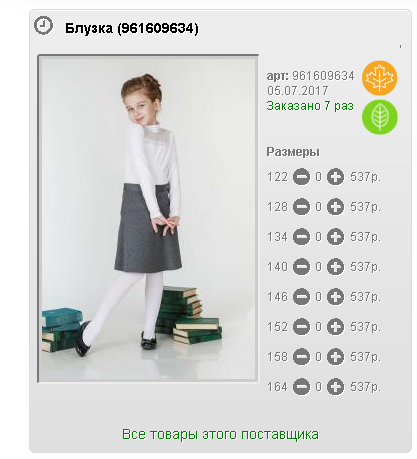Click the green leaf season icon

379,117
